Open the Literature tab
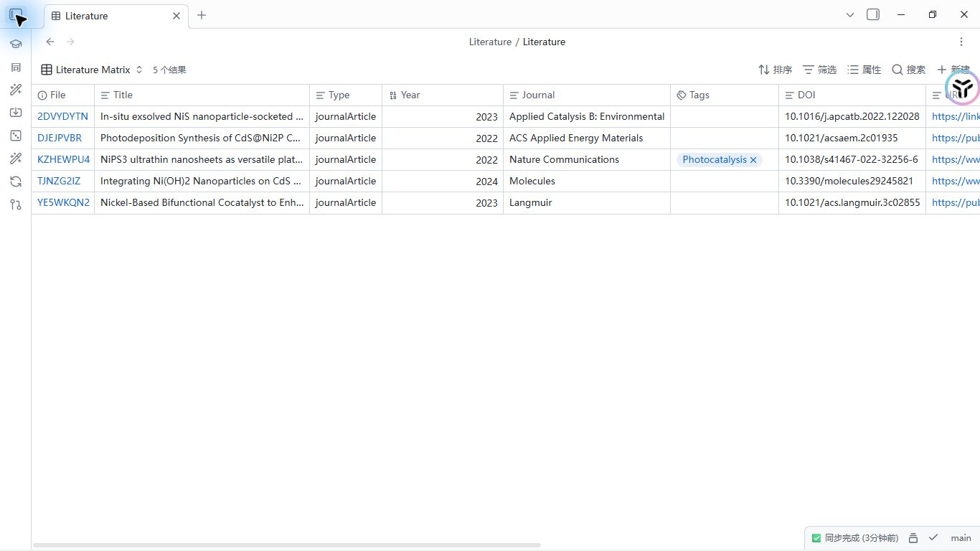Screen dimensions: 980x551 point(116,16)
